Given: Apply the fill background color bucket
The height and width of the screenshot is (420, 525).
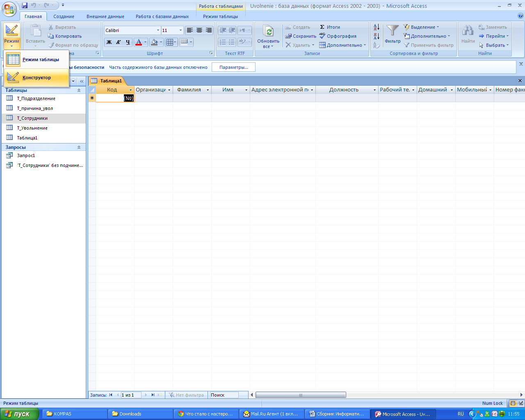Looking at the screenshot, I should 154,42.
